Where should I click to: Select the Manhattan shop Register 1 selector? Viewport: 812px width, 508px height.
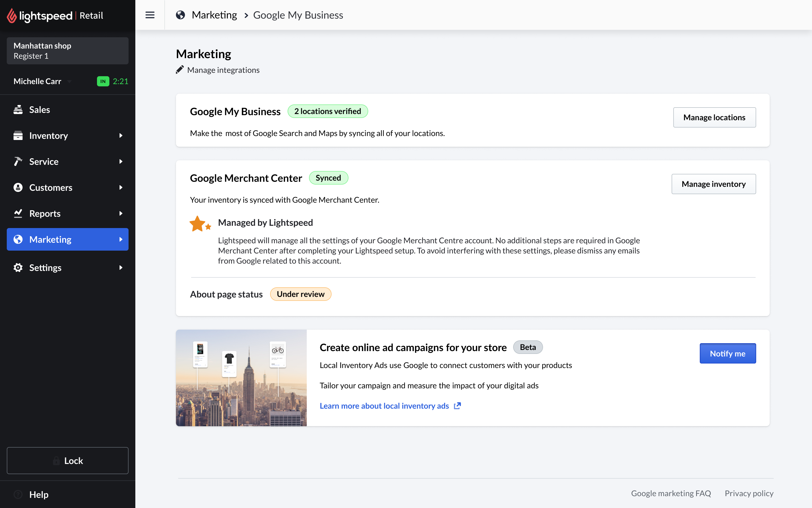(x=67, y=51)
